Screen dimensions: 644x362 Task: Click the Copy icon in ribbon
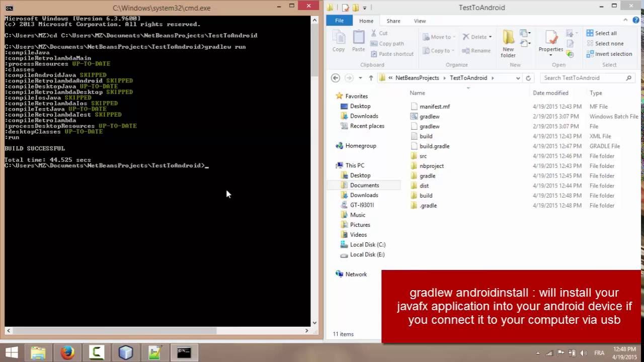(x=339, y=41)
